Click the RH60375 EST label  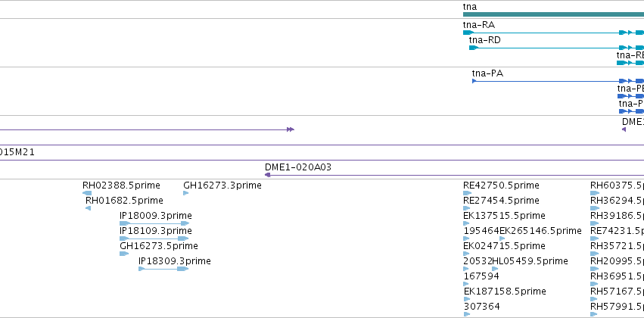point(617,185)
